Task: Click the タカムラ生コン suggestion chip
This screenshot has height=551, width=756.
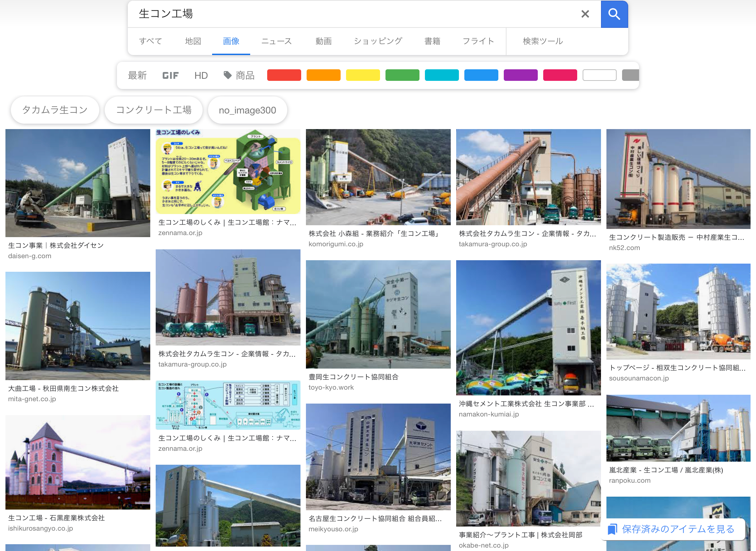Action: (x=55, y=110)
